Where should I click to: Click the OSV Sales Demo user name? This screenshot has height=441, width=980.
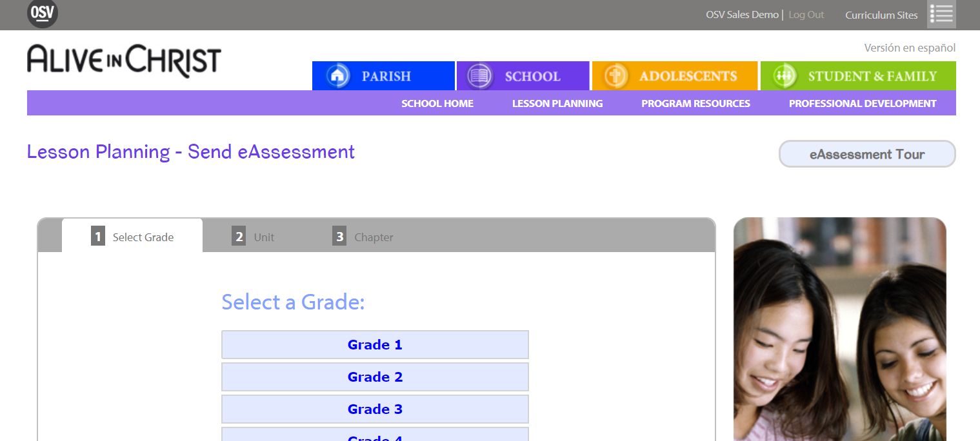742,15
